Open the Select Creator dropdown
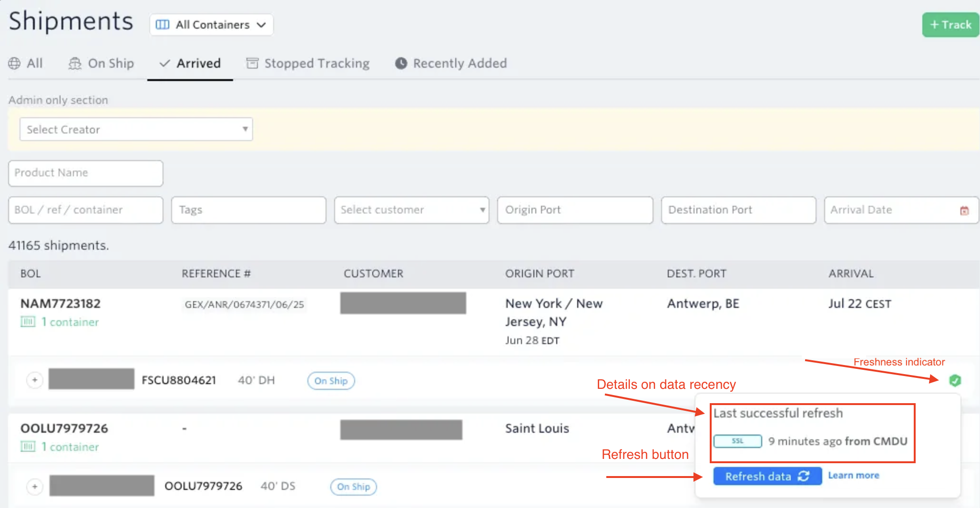This screenshot has height=508, width=980. point(136,129)
